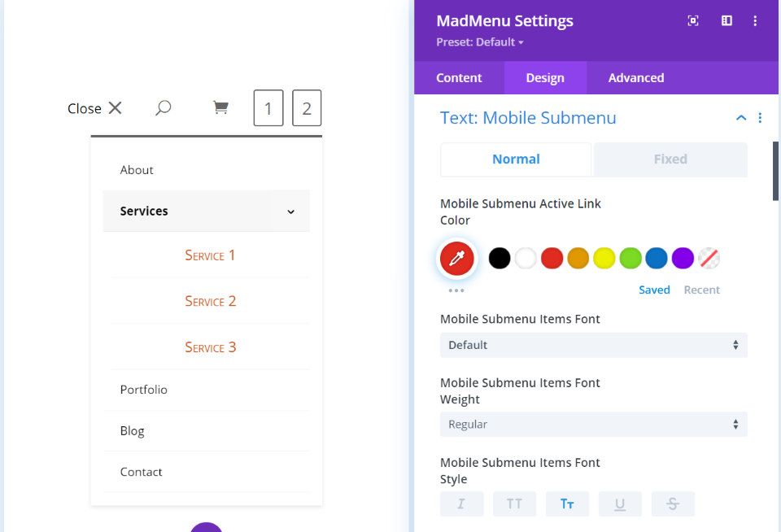Choose the green color swatch
The image size is (781, 532).
[x=630, y=259]
